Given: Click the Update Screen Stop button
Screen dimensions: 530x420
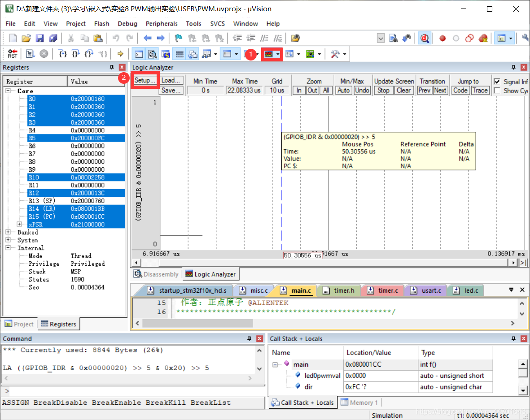Looking at the screenshot, I should (x=383, y=91).
